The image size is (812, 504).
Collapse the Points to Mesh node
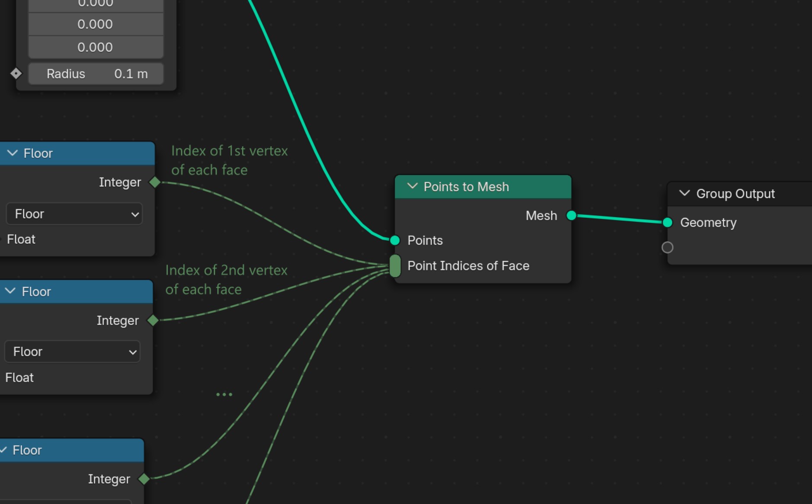click(x=412, y=186)
